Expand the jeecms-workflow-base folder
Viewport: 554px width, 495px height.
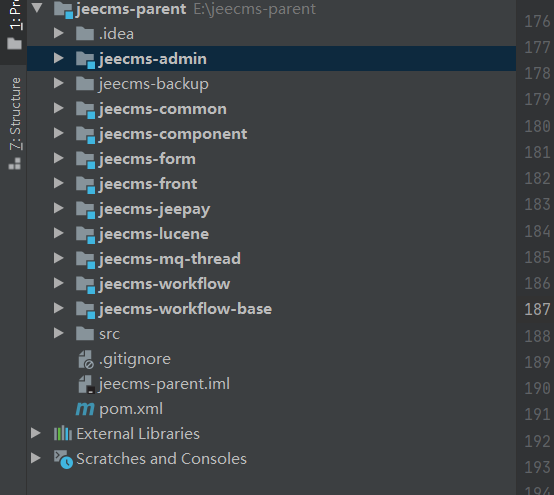pos(58,308)
